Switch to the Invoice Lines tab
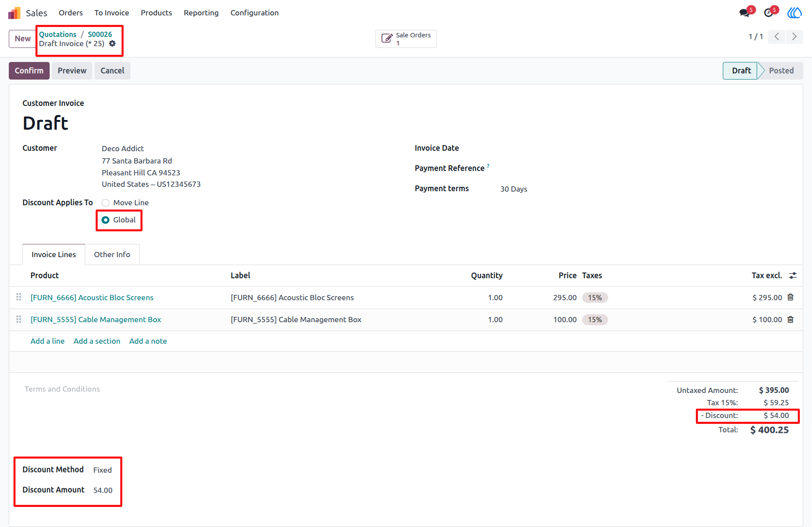The image size is (812, 527). tap(54, 254)
